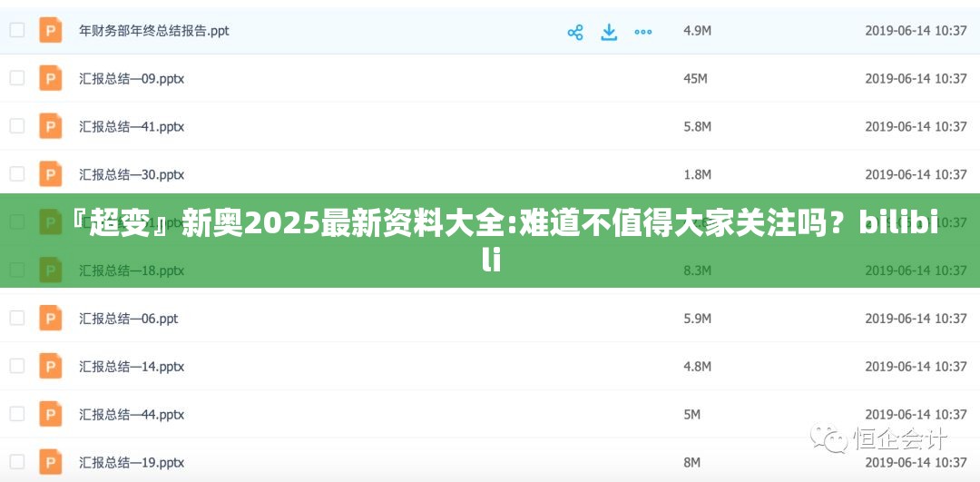Select the file name 汇报总结—30.pptx

(132, 174)
